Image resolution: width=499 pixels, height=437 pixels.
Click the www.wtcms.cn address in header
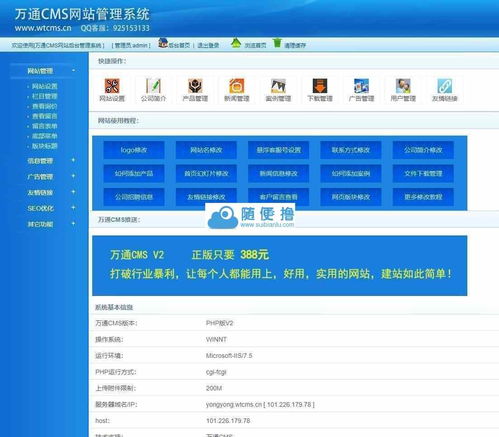[43, 28]
